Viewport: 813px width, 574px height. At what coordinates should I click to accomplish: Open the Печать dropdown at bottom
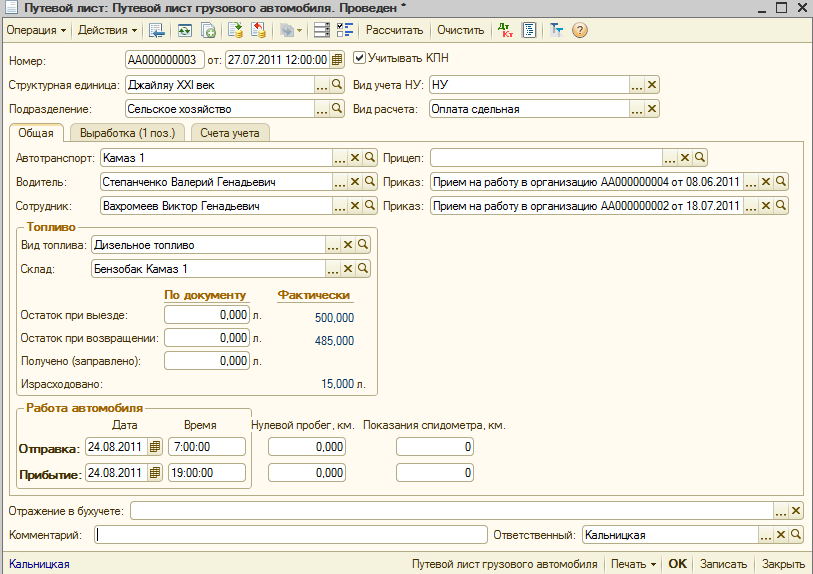click(634, 564)
